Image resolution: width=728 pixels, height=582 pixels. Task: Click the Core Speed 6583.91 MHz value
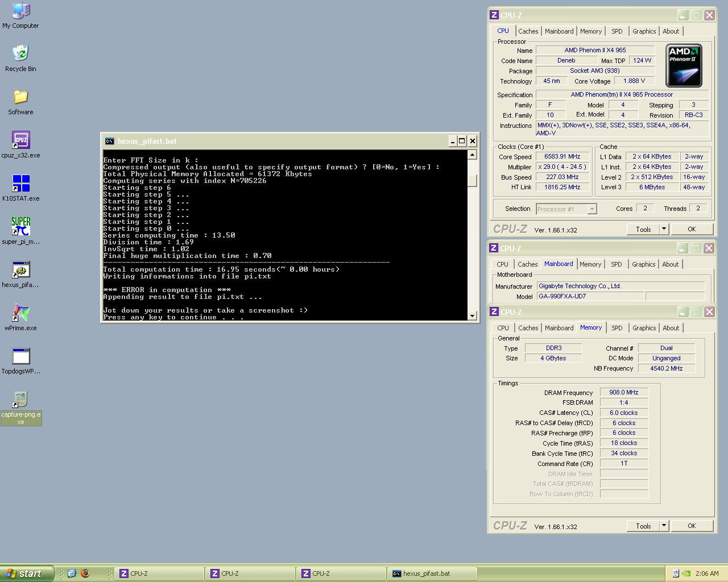click(562, 157)
